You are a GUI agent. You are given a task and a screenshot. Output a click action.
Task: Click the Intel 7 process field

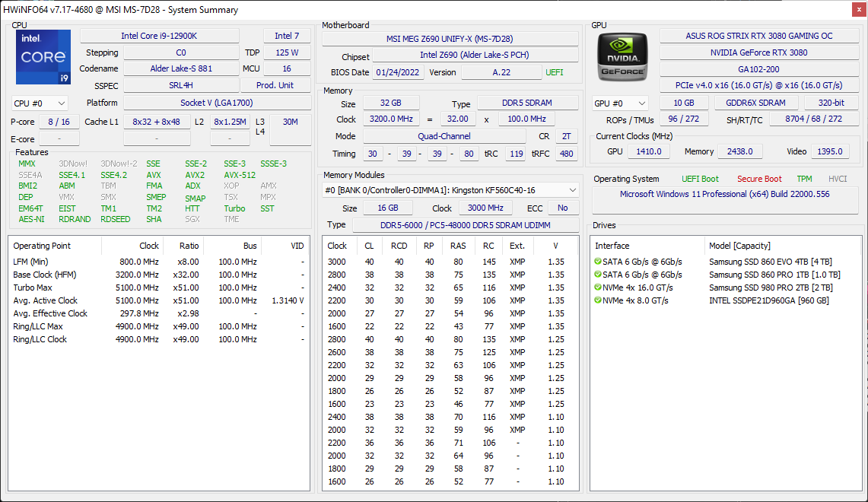tap(287, 36)
